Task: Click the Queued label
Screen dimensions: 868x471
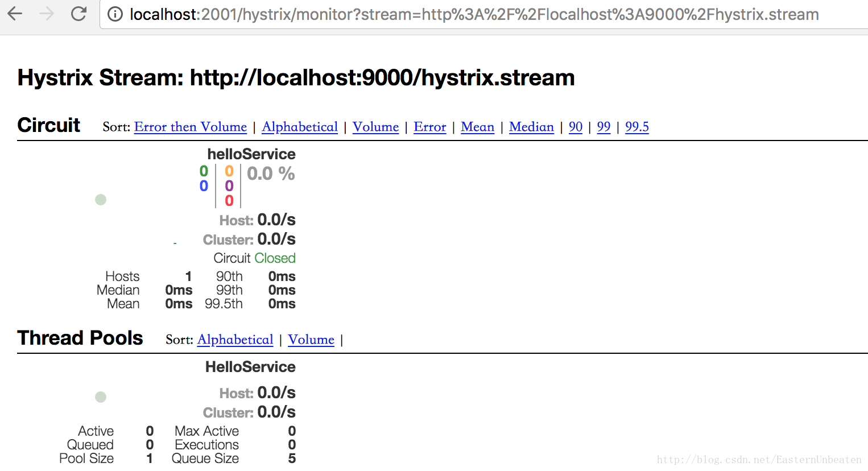Action: [x=90, y=445]
